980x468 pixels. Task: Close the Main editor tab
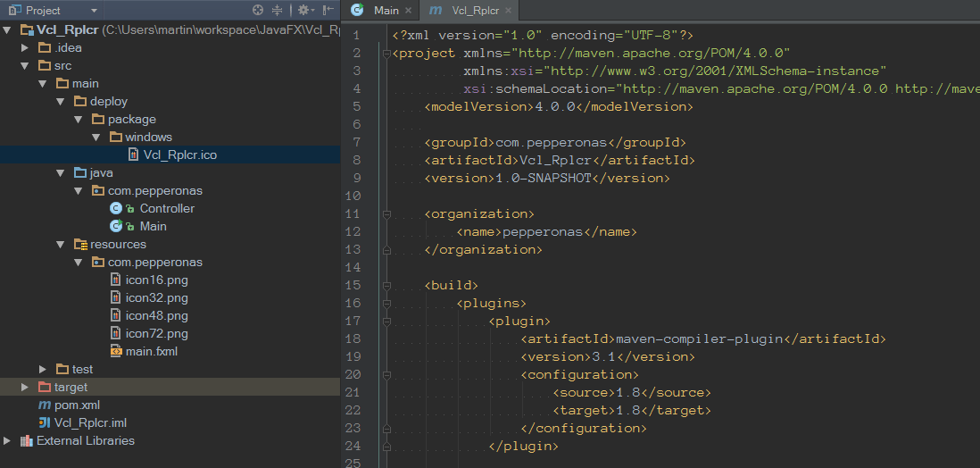[x=408, y=10]
